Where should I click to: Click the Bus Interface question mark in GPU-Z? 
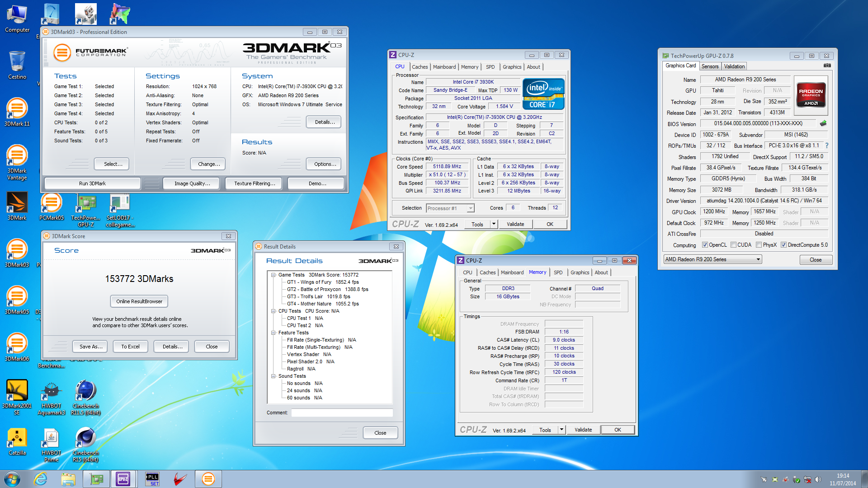click(827, 145)
